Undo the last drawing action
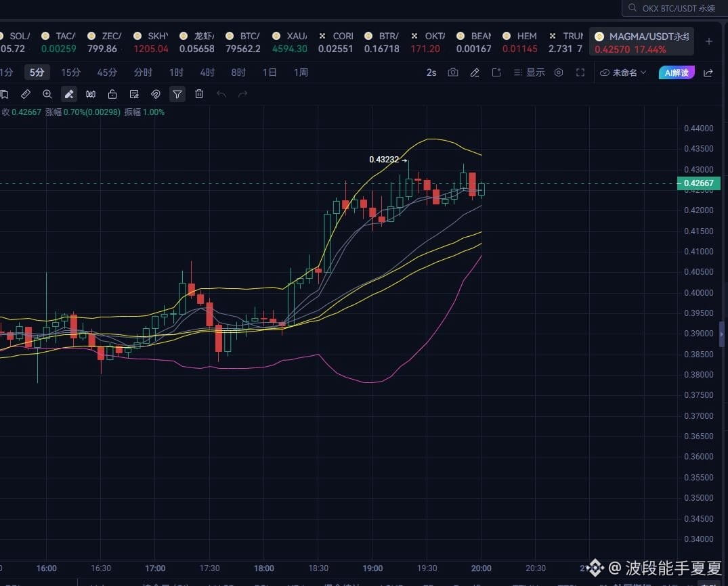Screen dimensions: 728x586 [221, 94]
